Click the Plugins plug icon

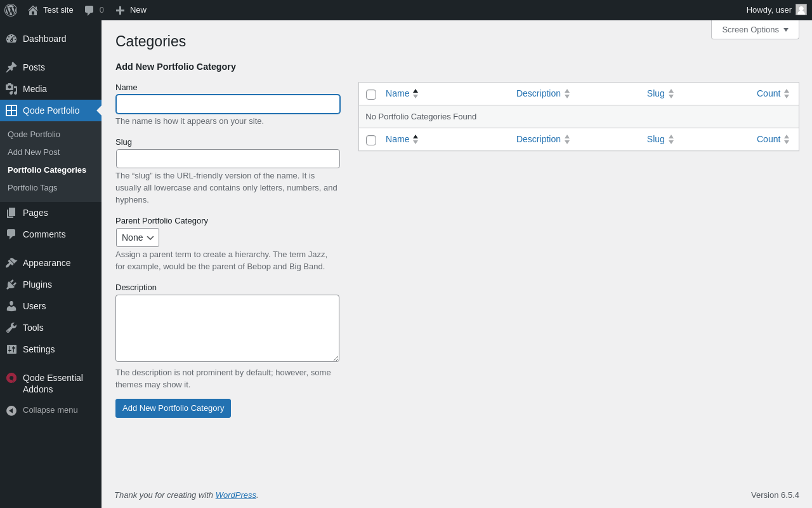click(x=11, y=284)
